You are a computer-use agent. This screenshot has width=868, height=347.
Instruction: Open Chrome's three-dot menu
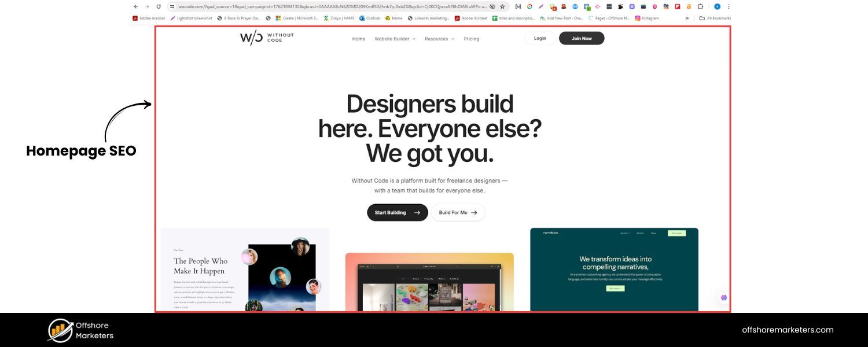coord(729,6)
